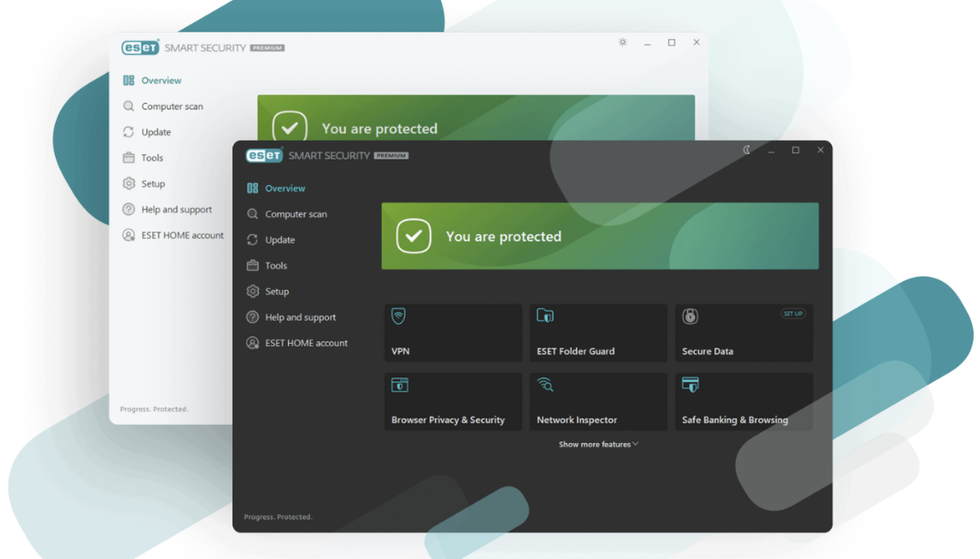Click PREMIUM badge in dark window title
The width and height of the screenshot is (980, 559).
tap(391, 156)
